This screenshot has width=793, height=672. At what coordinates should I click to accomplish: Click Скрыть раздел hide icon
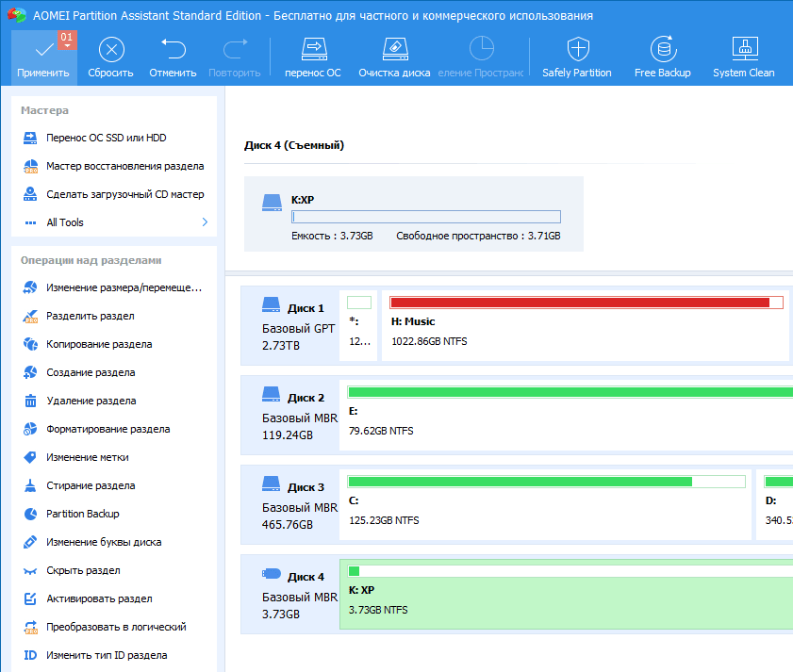[x=30, y=571]
